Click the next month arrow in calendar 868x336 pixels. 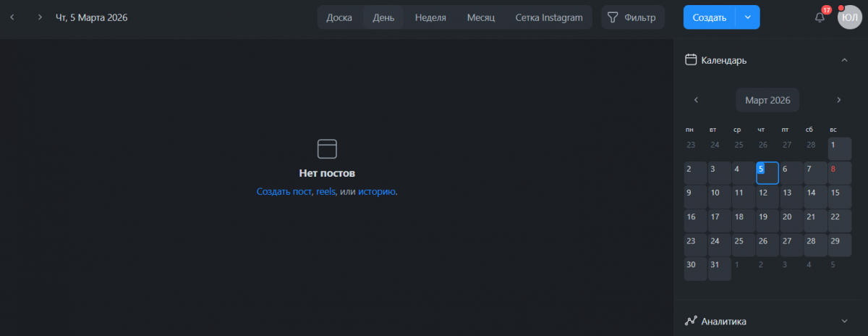[839, 100]
